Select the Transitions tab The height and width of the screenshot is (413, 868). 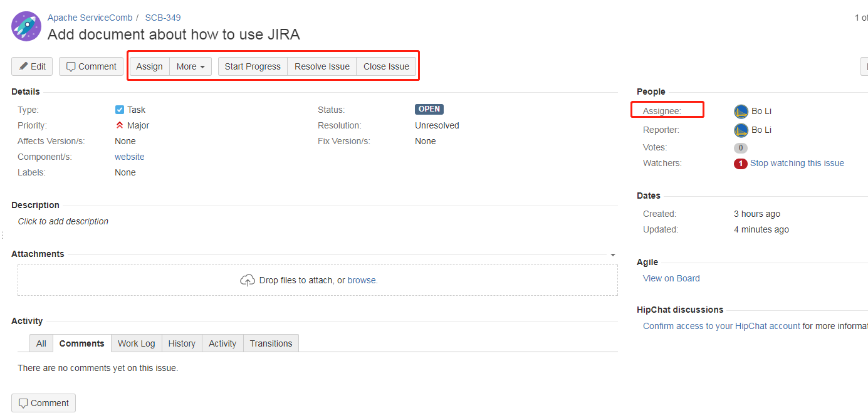point(271,343)
